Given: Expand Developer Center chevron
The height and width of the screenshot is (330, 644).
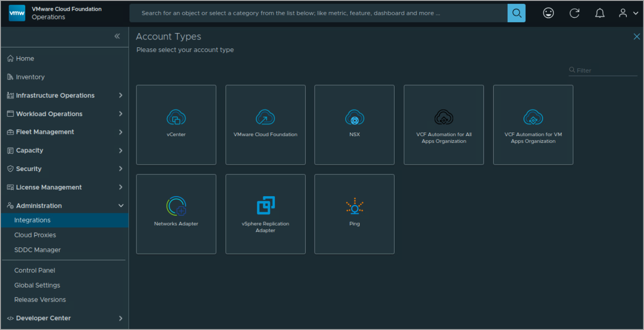Looking at the screenshot, I should coord(121,318).
